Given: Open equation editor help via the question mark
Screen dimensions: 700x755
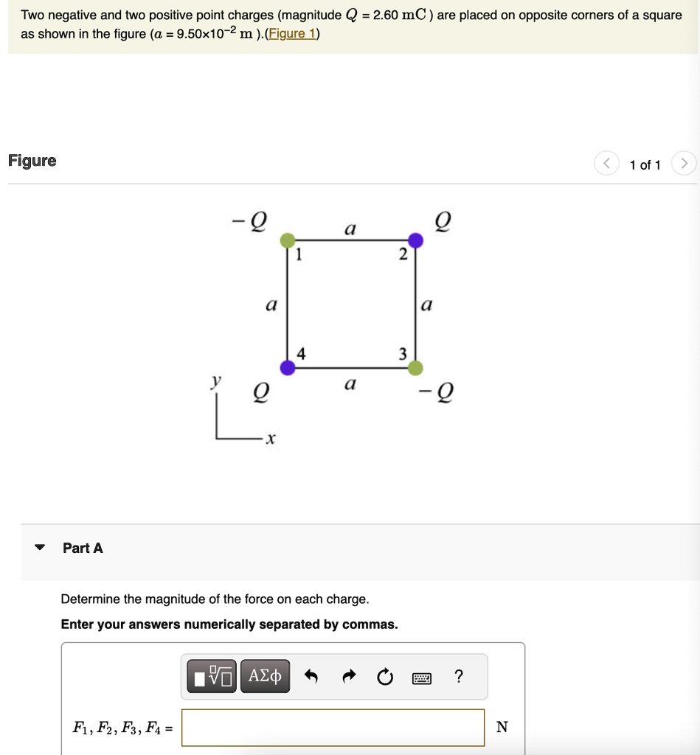Looking at the screenshot, I should tap(459, 675).
